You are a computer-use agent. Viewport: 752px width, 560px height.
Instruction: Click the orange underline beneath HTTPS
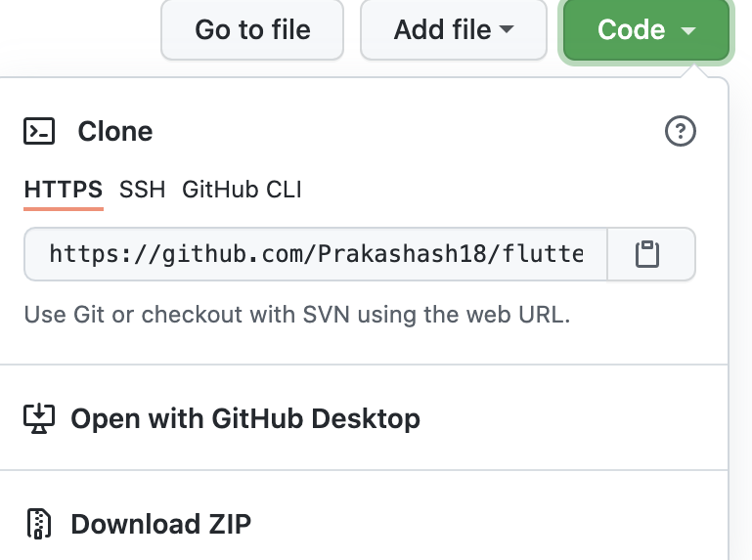64,208
